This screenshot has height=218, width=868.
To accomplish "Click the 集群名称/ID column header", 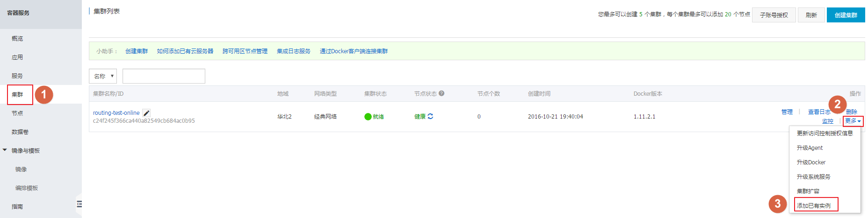I will 108,93.
